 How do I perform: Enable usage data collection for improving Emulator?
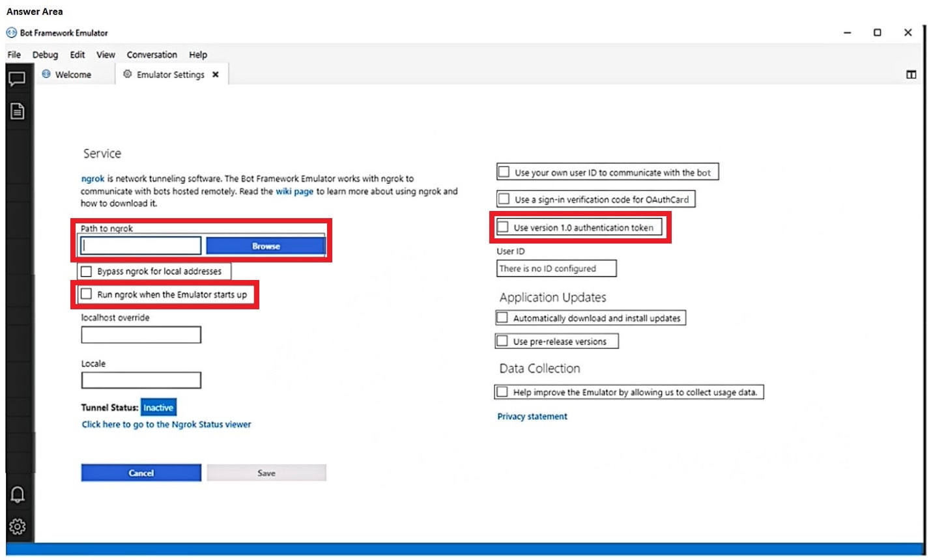[501, 391]
